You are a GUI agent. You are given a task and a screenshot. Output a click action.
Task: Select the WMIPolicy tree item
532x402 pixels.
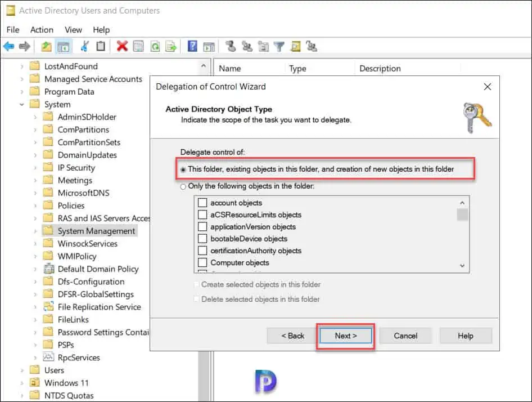tap(77, 256)
